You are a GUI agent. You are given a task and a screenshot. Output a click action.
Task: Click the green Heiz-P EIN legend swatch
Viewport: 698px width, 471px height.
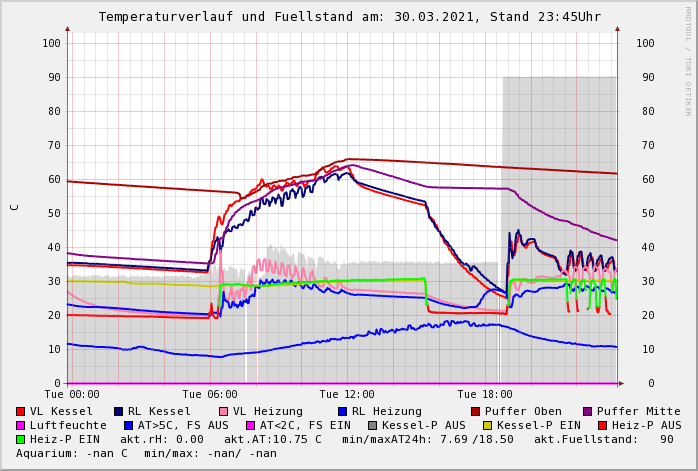(x=21, y=439)
